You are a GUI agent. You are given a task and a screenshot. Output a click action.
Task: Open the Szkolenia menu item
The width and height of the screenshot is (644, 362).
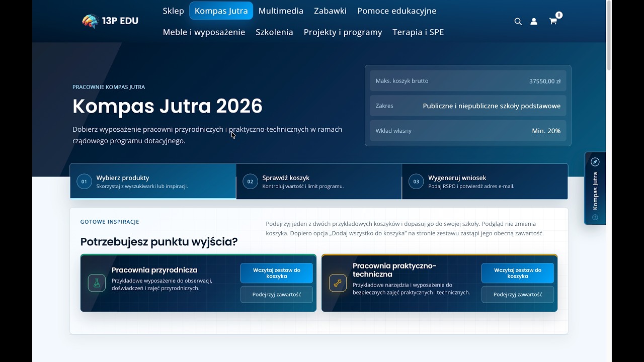click(274, 32)
